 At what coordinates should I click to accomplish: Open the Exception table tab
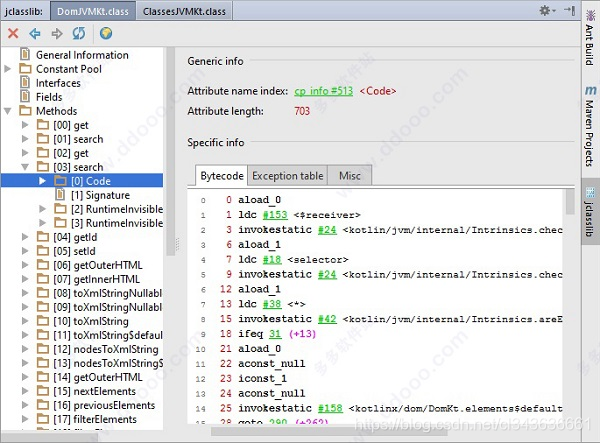288,176
